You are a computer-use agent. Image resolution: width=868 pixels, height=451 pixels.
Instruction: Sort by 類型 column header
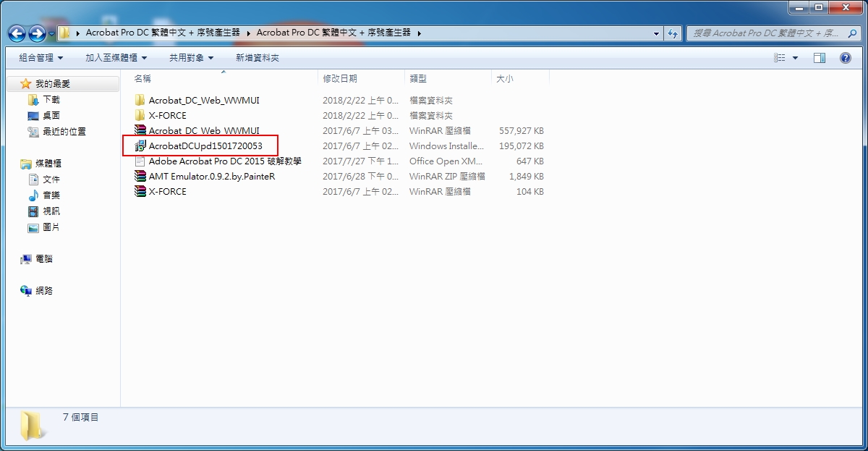[418, 78]
